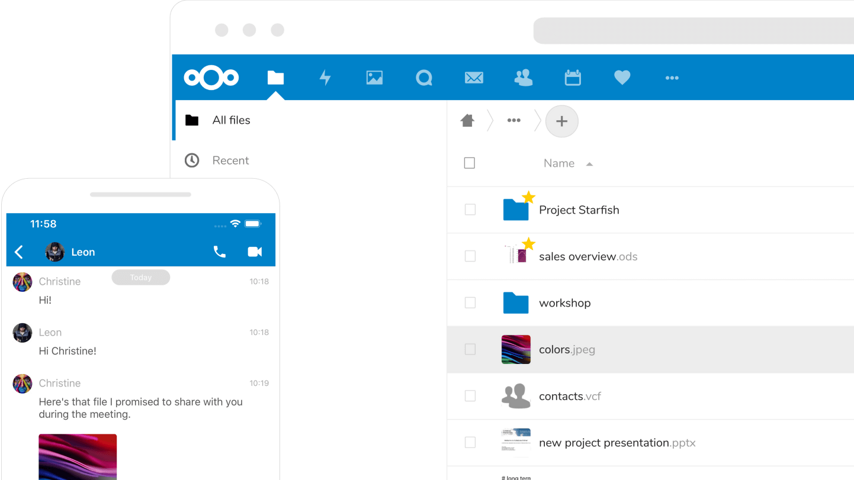
Task: Open the Talk chat icon
Action: 424,78
